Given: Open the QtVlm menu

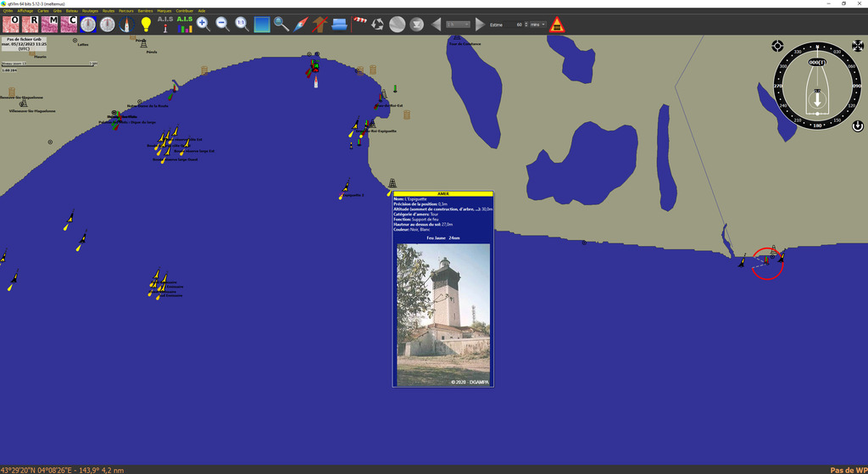Looking at the screenshot, I should tap(8, 10).
